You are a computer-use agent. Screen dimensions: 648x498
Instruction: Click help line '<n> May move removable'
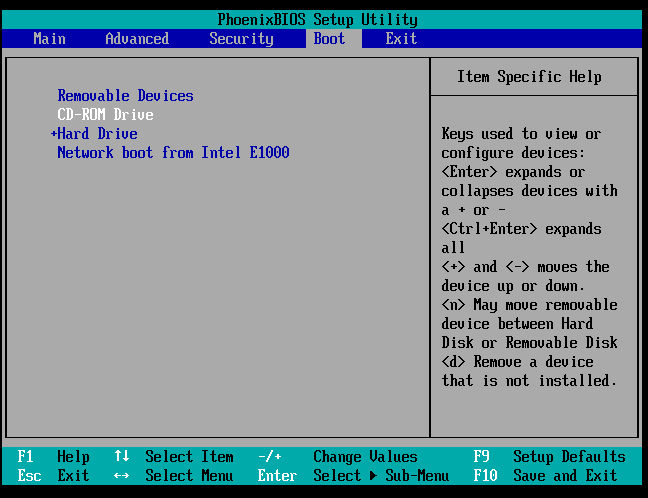tap(529, 305)
